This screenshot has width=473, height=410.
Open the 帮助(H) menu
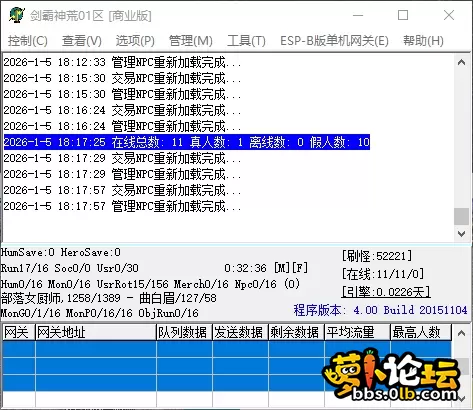(423, 41)
